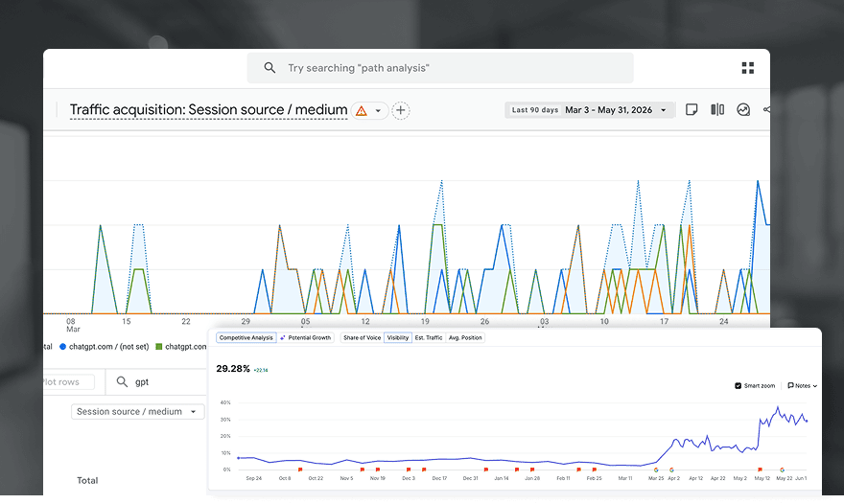Open the 'Notes' dropdown on the visibility chart
The height and width of the screenshot is (504, 844).
[x=802, y=385]
